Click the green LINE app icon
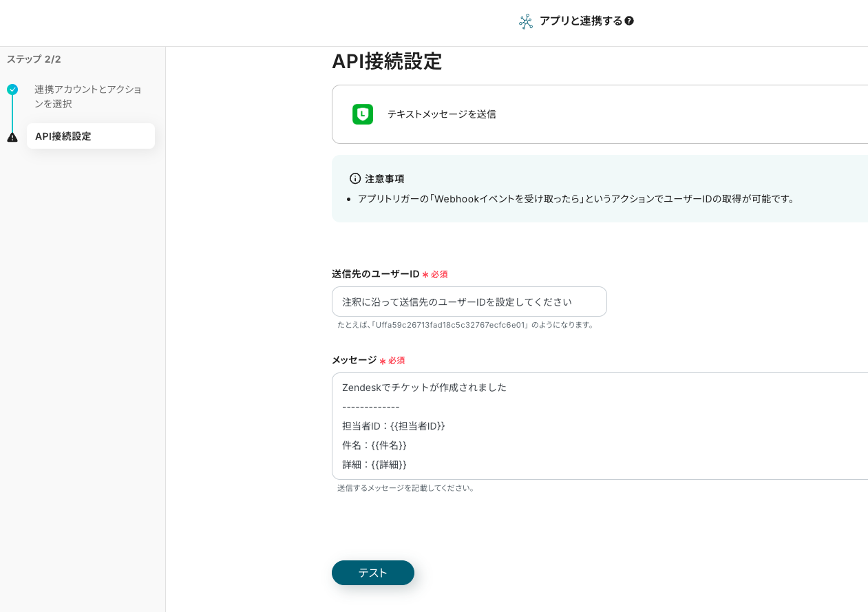 pyautogui.click(x=363, y=114)
